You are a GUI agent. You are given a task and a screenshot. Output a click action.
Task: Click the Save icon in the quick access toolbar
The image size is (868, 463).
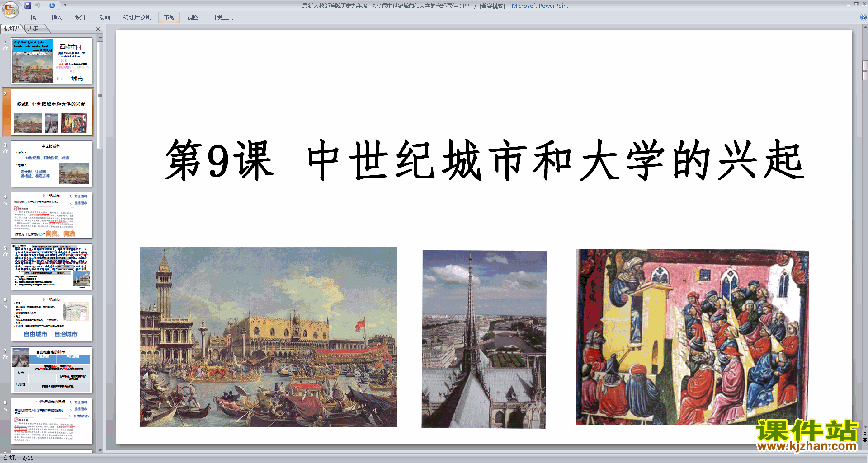28,5
